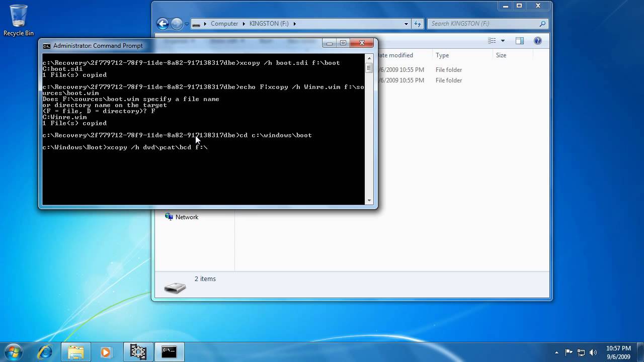Screen dimensions: 644x362
Task: Switch to Command Prompt taskbar icon
Action: pos(169,352)
